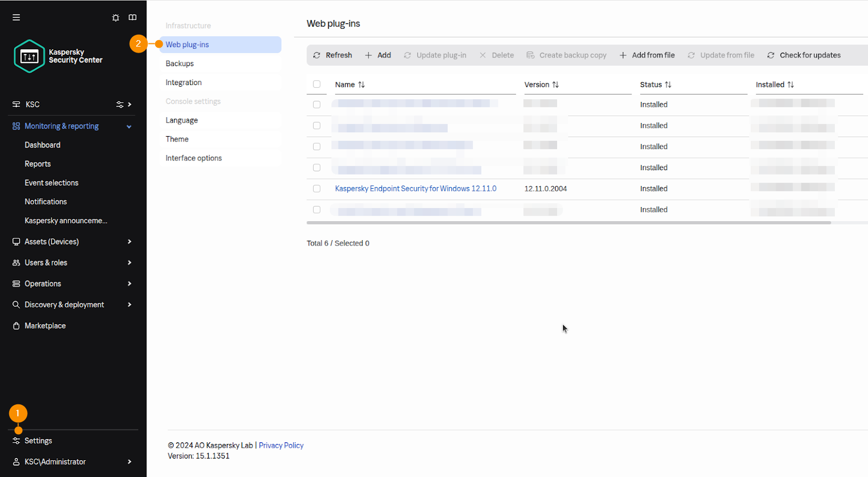Click the KSC server settings sliders icon

tap(120, 105)
